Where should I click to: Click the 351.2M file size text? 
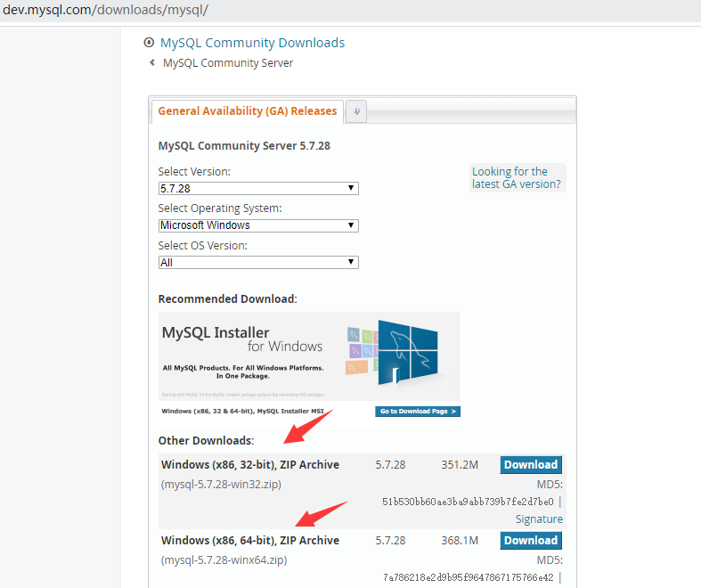click(460, 464)
